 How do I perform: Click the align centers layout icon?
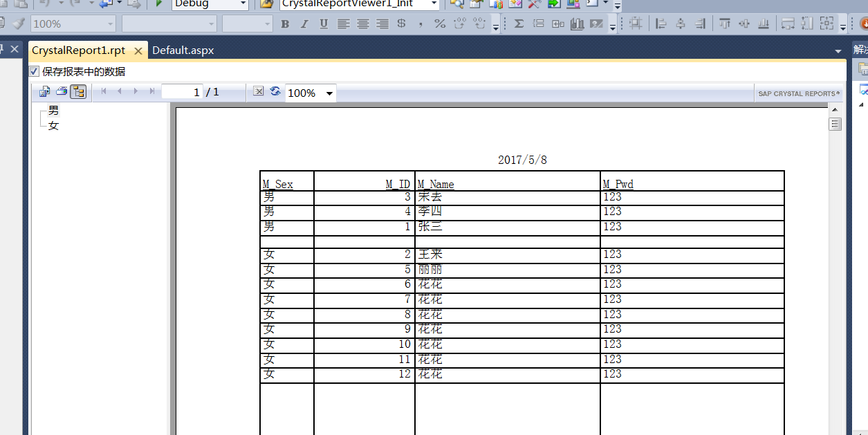681,24
